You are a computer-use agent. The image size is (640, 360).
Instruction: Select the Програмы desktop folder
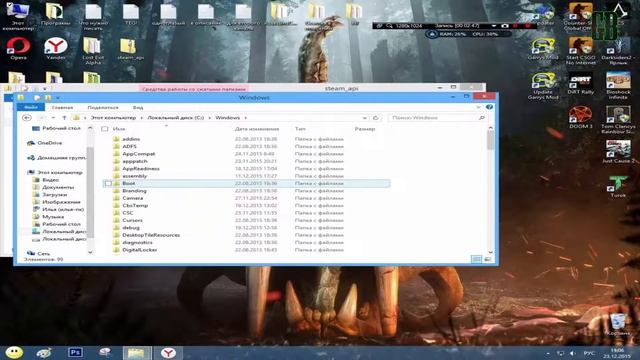click(56, 14)
